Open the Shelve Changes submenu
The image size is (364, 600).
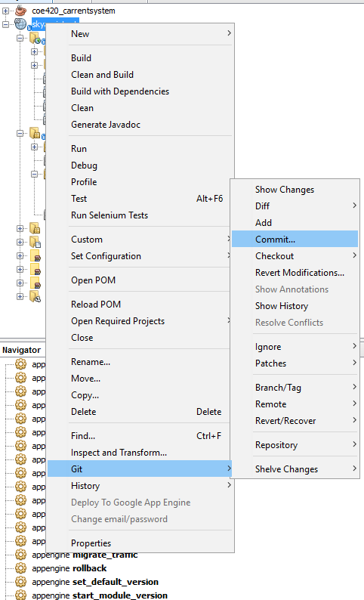(x=354, y=469)
